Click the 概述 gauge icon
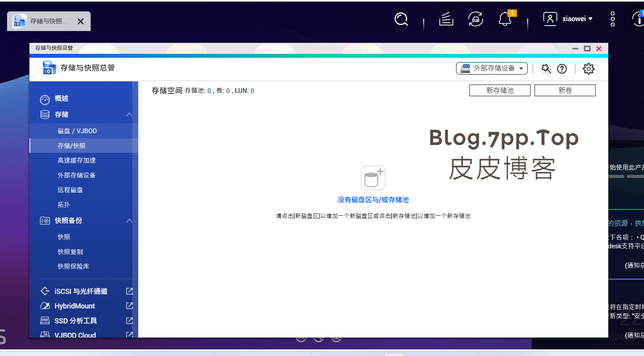The image size is (644, 356). pos(45,100)
